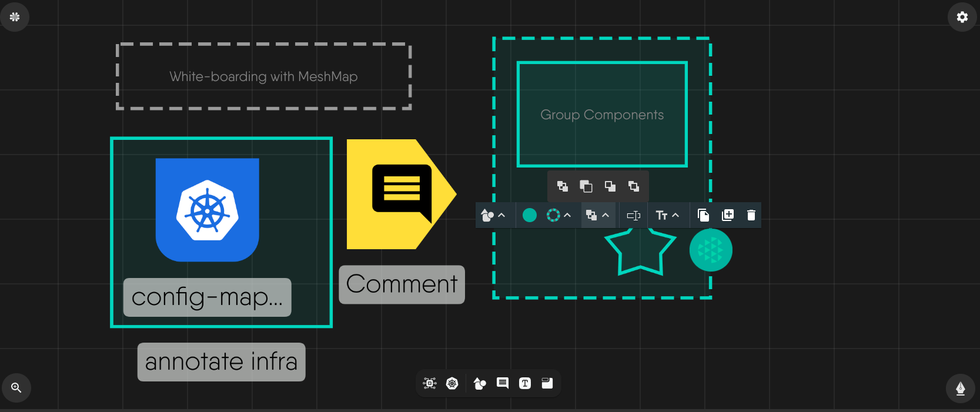Pick the Comment tool in bottom dock
The height and width of the screenshot is (412, 980).
[x=503, y=383]
